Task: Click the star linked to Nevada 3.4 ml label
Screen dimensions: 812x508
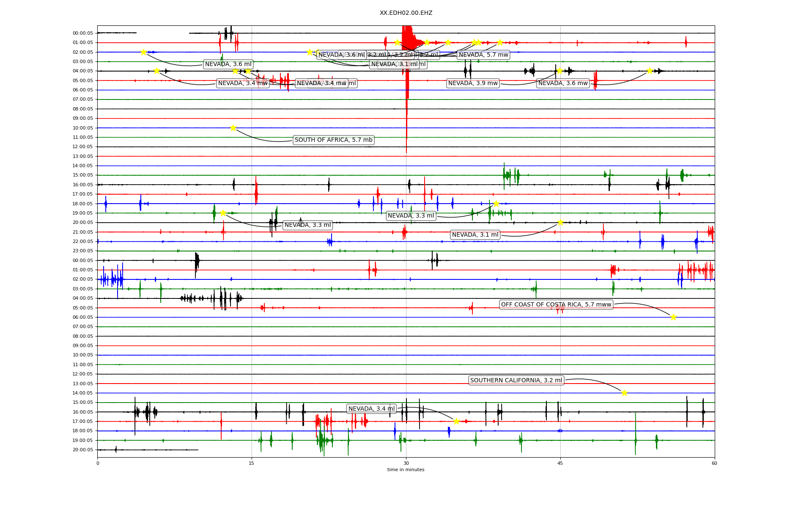Action: (x=456, y=421)
